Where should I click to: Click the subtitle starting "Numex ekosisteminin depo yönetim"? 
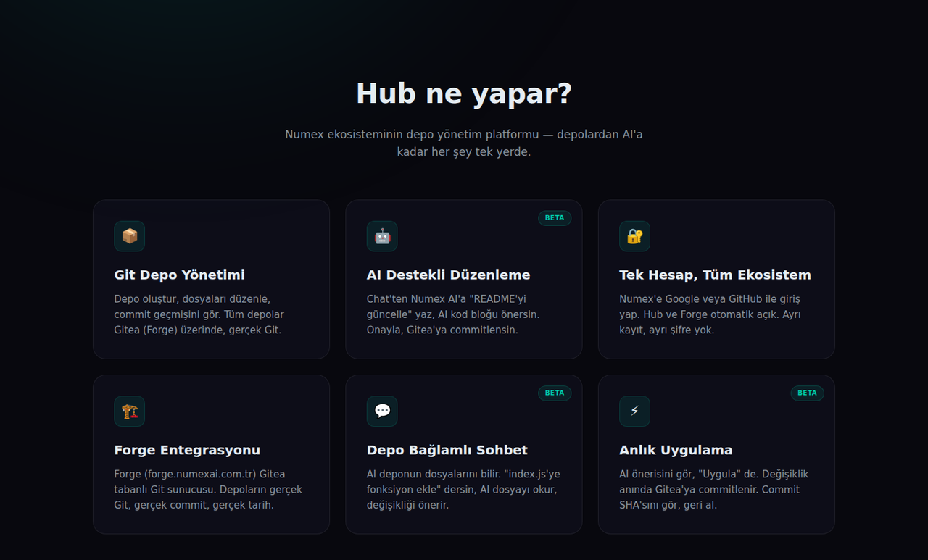pos(464,143)
